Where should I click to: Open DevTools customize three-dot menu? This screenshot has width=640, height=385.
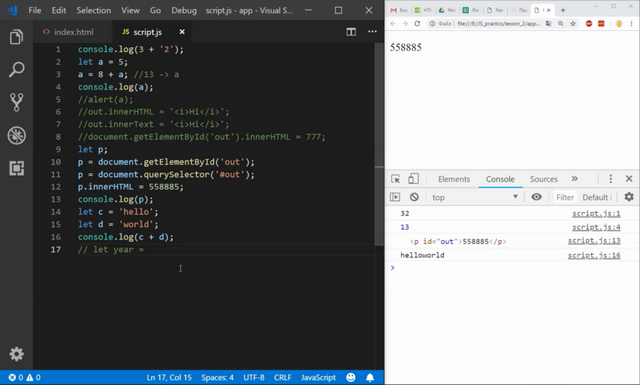611,179
